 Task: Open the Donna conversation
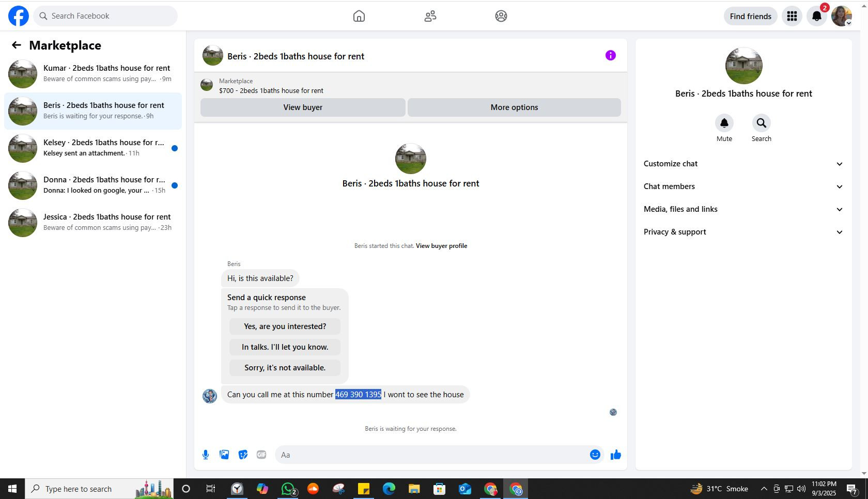click(x=93, y=185)
